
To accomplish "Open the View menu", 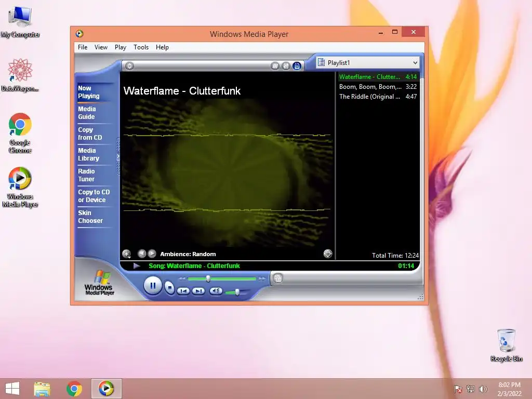I will tap(101, 47).
